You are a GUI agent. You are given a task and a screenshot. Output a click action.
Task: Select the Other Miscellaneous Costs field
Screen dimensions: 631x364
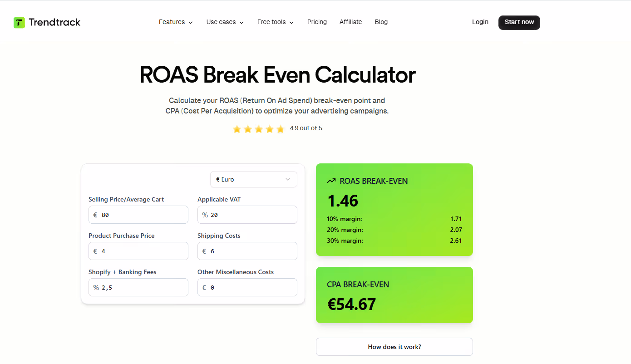(247, 287)
